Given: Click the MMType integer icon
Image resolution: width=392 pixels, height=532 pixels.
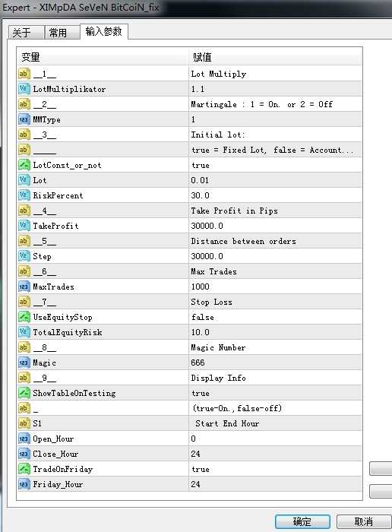Looking at the screenshot, I should [24, 119].
